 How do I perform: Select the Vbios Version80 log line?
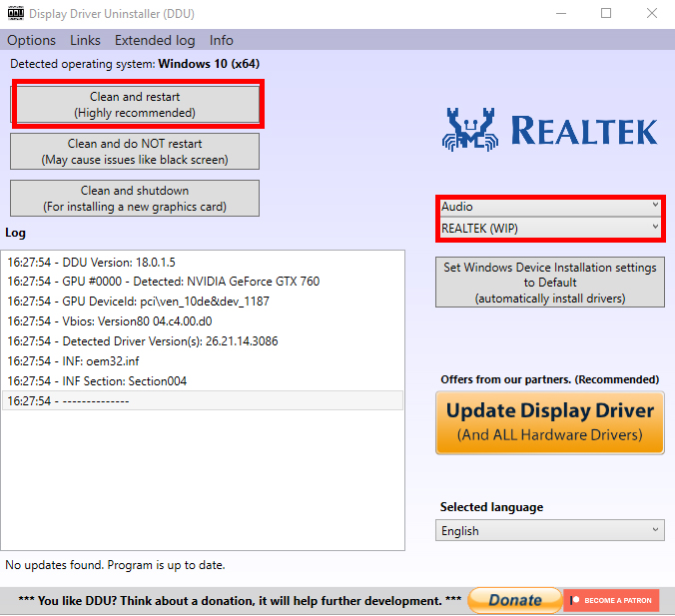click(203, 321)
